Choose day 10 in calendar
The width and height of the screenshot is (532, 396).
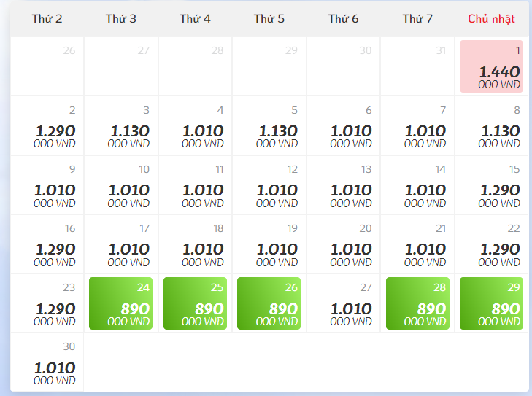coord(121,185)
